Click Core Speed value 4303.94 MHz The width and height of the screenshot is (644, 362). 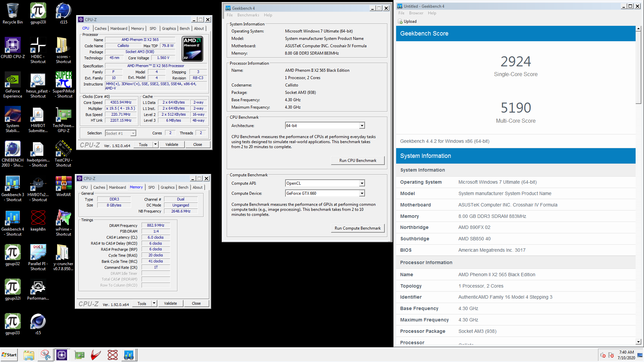[121, 102]
